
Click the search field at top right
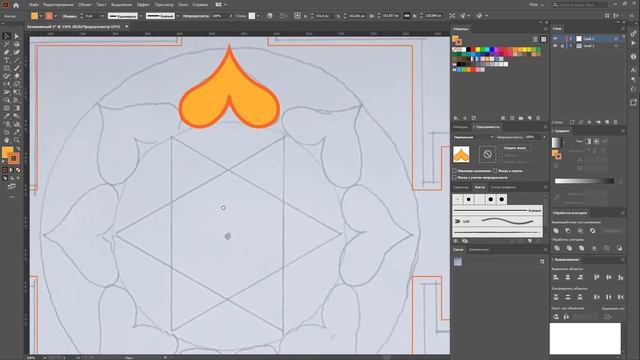coord(579,5)
